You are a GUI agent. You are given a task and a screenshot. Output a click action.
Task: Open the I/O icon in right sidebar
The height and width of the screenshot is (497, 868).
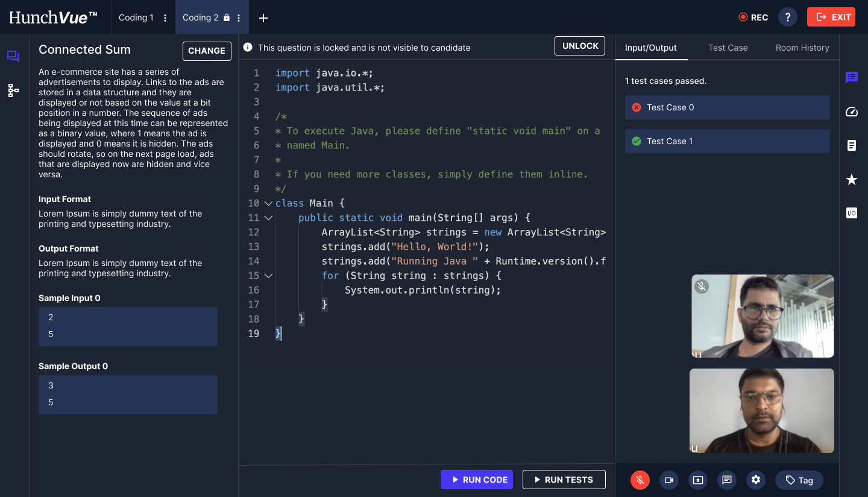851,213
